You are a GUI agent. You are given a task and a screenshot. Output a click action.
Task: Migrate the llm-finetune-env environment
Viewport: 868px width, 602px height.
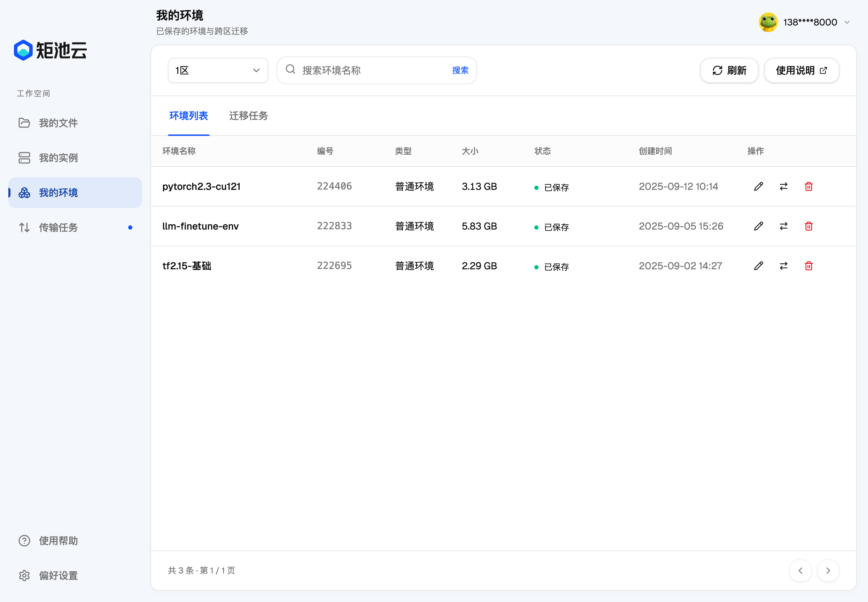(x=784, y=226)
